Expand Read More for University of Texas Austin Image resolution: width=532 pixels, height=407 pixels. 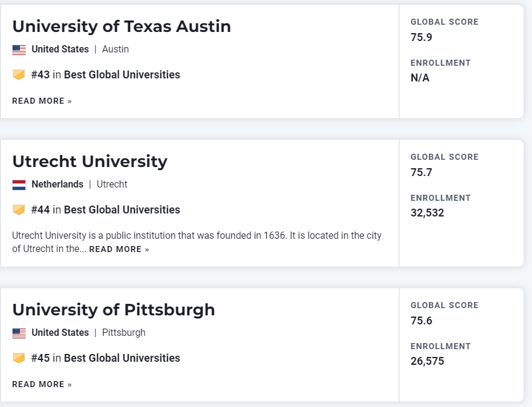click(42, 101)
